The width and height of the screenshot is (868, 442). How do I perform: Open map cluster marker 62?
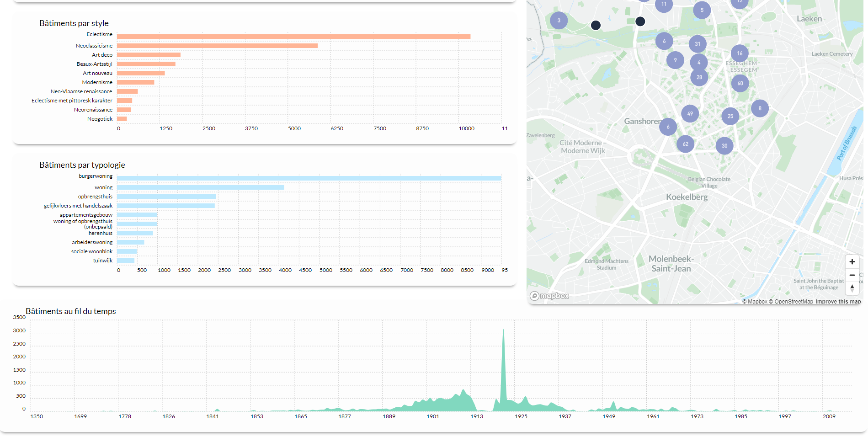pyautogui.click(x=685, y=144)
